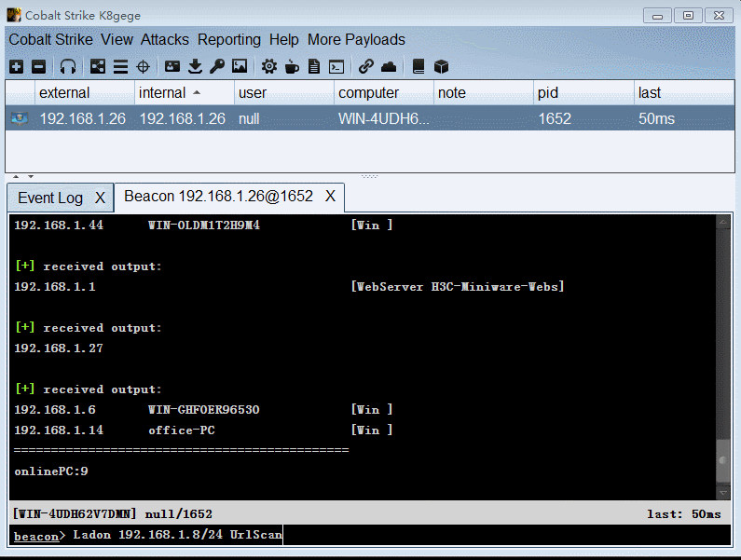Click the terminal scripted web delivery icon
The width and height of the screenshot is (741, 560).
pos(336,67)
